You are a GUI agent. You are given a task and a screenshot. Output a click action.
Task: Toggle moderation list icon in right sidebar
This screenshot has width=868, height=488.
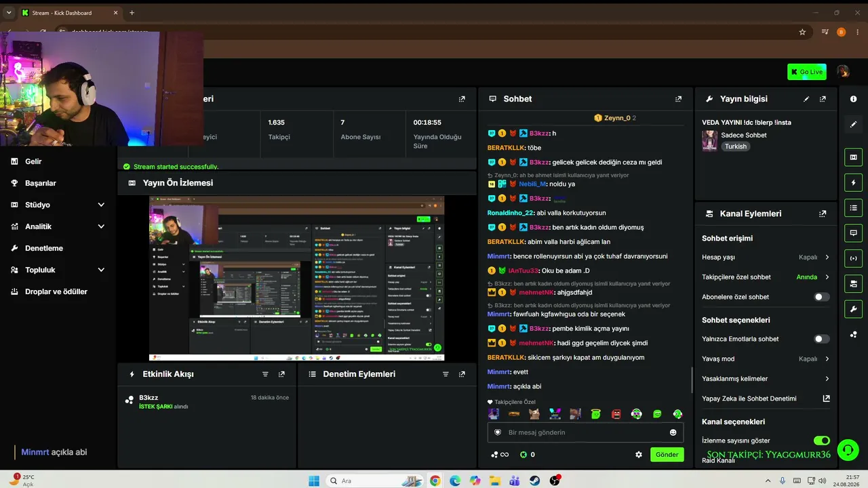(x=853, y=207)
